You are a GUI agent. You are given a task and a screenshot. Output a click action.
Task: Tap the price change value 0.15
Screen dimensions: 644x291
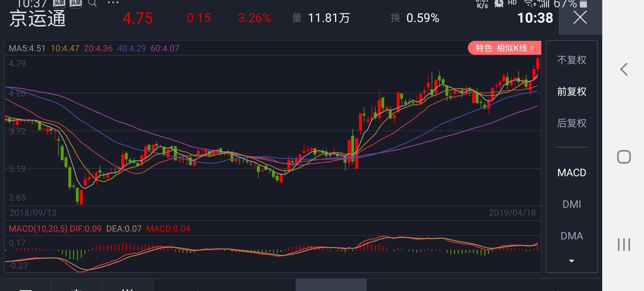199,18
